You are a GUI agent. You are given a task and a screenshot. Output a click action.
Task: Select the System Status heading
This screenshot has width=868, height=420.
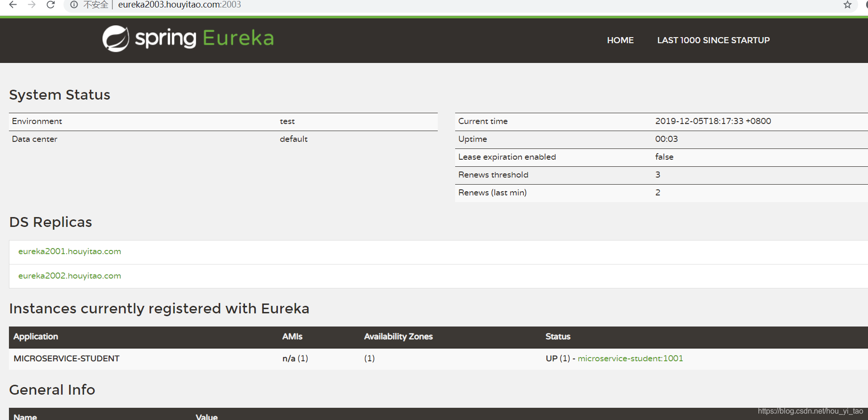click(60, 95)
